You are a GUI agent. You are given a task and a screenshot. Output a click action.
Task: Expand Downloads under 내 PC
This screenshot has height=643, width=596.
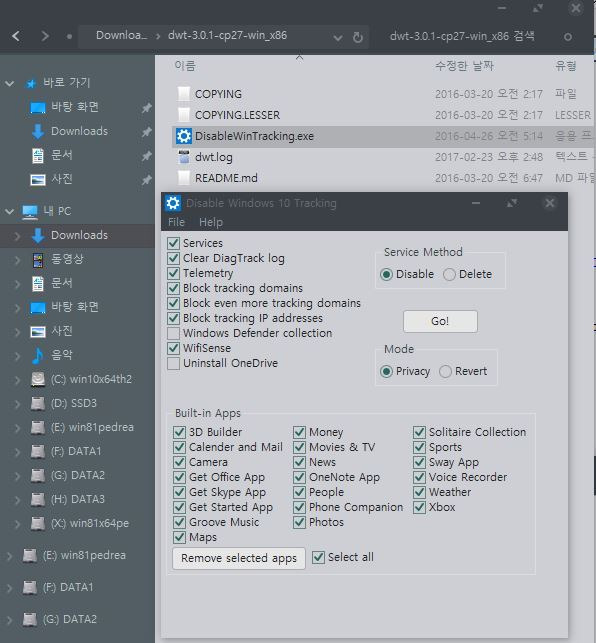(17, 236)
